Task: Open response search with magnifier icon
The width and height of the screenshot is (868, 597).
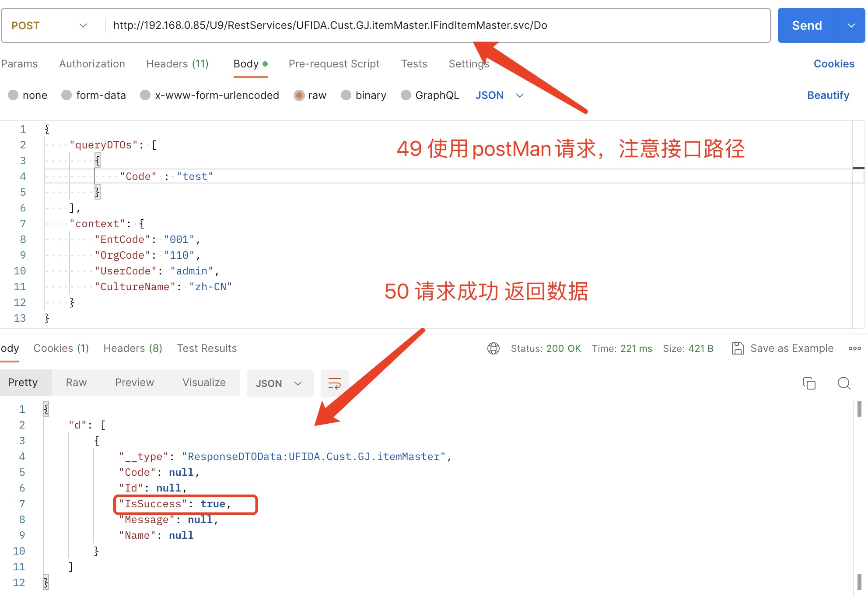Action: point(843,383)
